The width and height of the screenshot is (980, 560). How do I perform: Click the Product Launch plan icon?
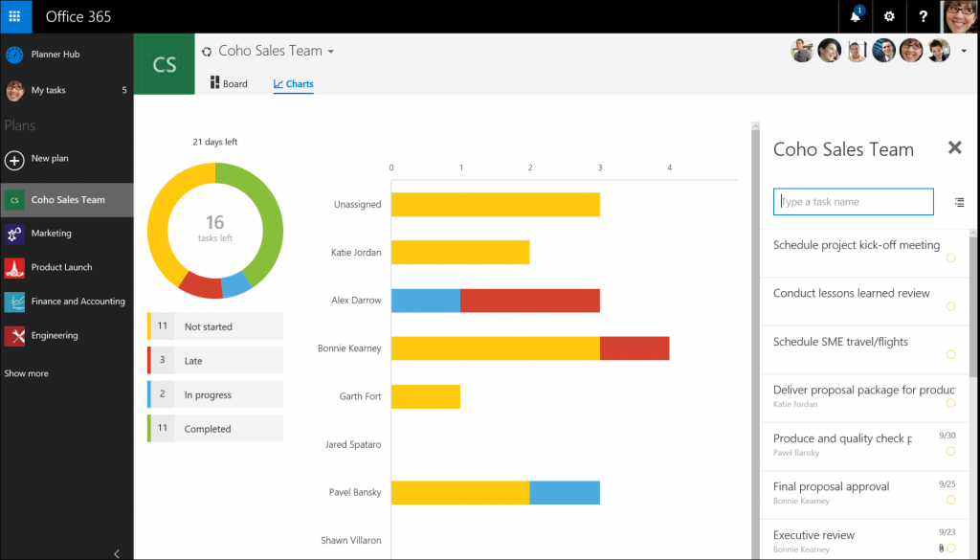(x=14, y=267)
